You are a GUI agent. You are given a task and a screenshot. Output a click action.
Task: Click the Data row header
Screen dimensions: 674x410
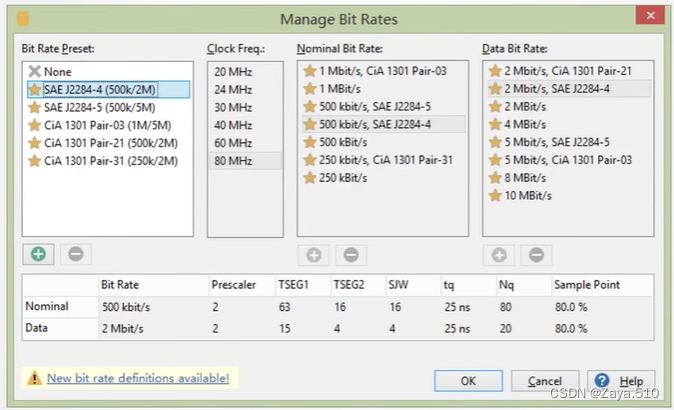pos(61,328)
